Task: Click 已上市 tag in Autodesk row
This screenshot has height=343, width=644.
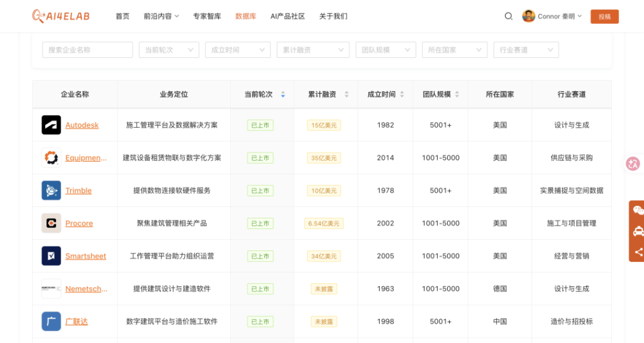Action: [260, 125]
